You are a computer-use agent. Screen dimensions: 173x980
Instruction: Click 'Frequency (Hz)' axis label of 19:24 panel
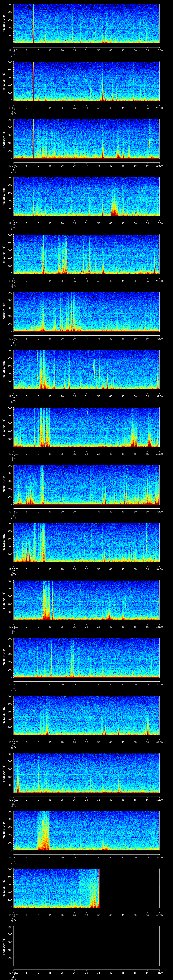pos(4,24)
